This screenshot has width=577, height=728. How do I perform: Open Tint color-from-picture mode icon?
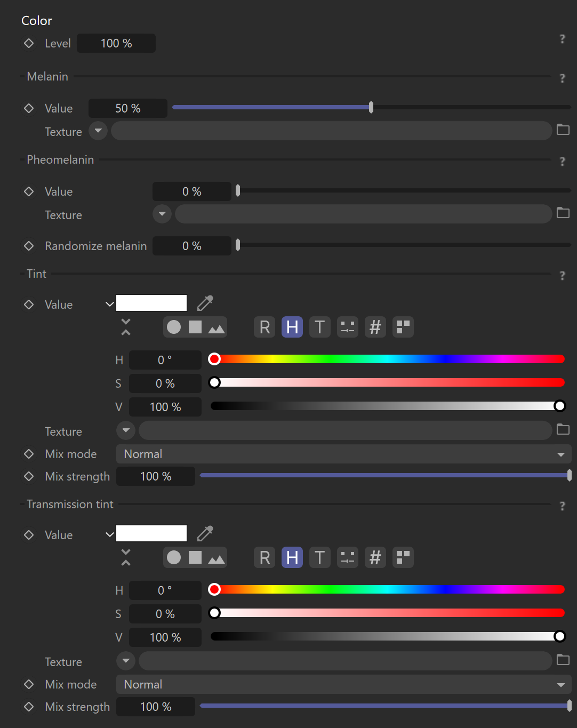[x=216, y=327]
